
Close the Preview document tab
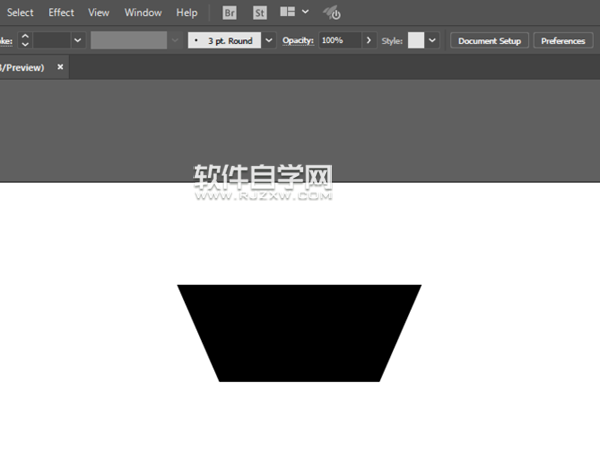(60, 67)
